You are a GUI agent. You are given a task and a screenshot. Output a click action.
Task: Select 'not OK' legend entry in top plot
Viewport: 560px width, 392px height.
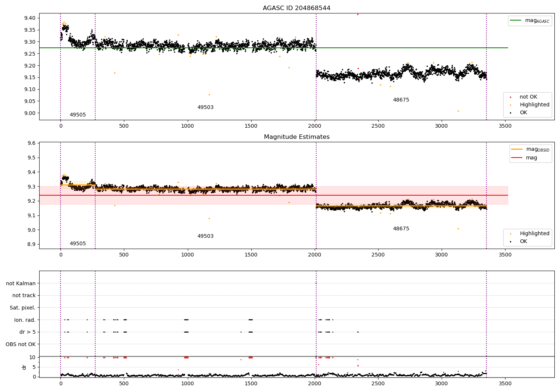tap(528, 97)
